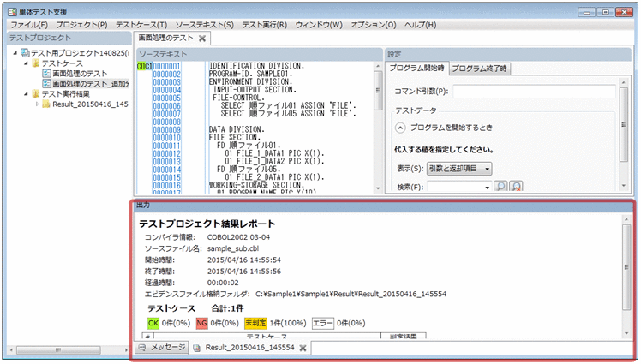This screenshot has width=641, height=364.
Task: Select Result_20150416_145 folder in tree
Action: click(90, 104)
